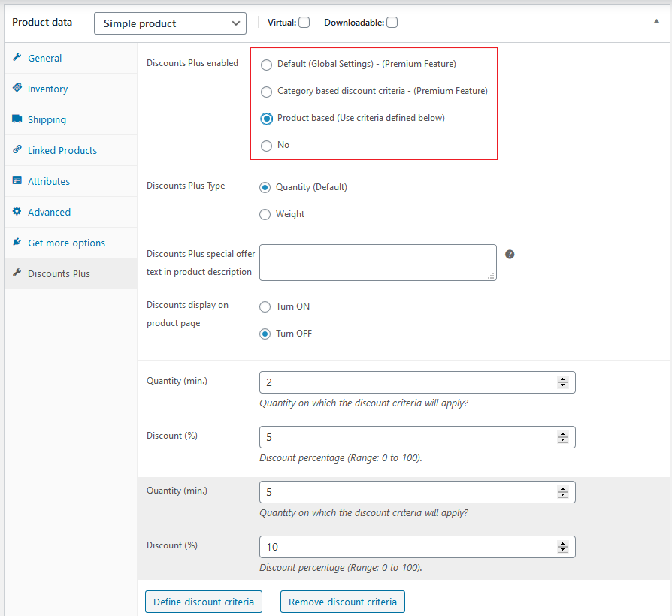
Task: Collapse the Product data panel arrow
Action: click(x=656, y=22)
